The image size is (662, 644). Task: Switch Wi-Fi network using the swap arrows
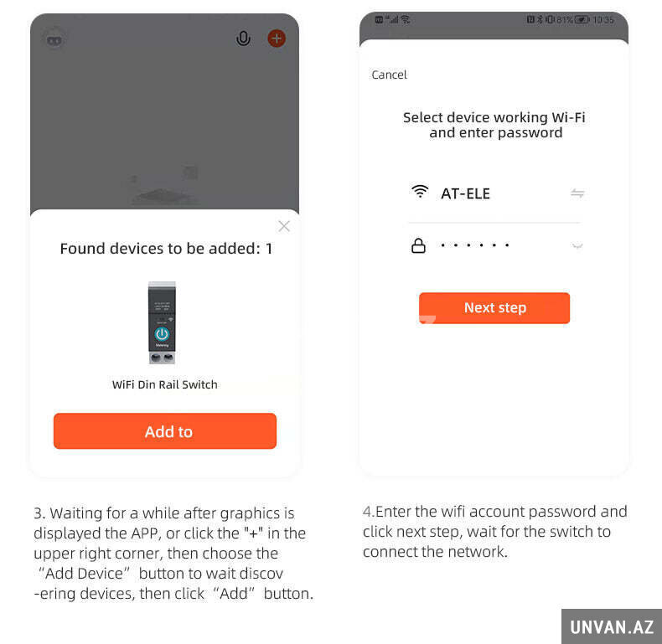577,193
